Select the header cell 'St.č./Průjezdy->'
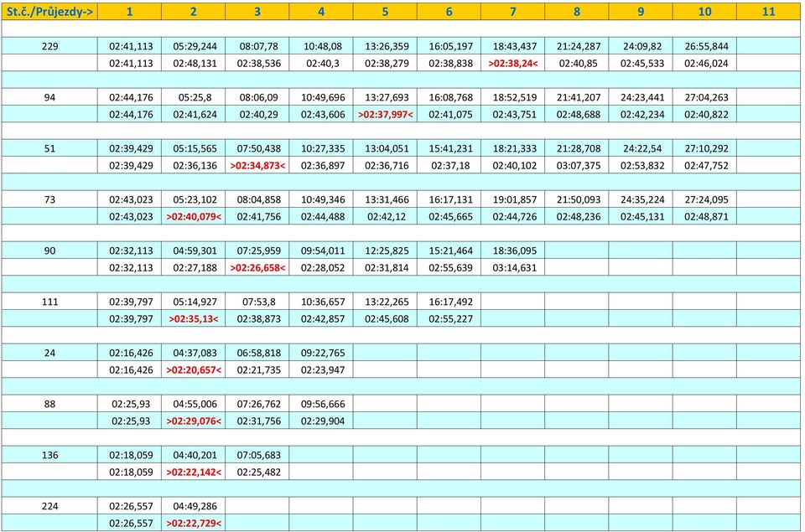 point(49,11)
